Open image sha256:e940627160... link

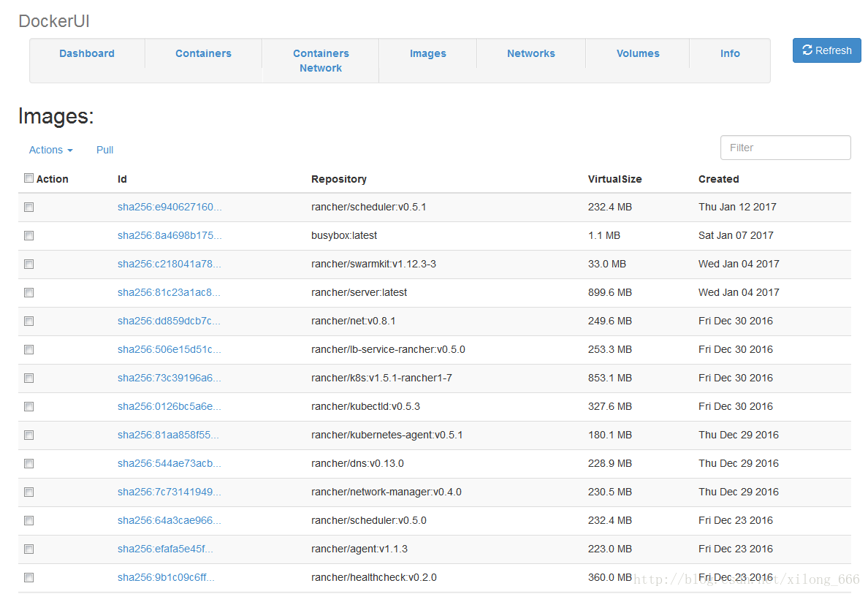[x=170, y=207]
